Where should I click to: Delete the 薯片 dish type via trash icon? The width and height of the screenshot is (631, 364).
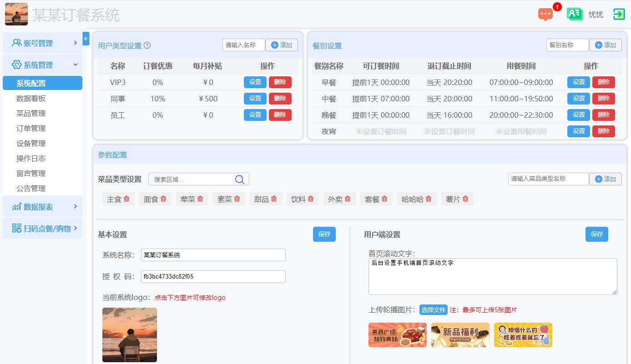point(465,199)
